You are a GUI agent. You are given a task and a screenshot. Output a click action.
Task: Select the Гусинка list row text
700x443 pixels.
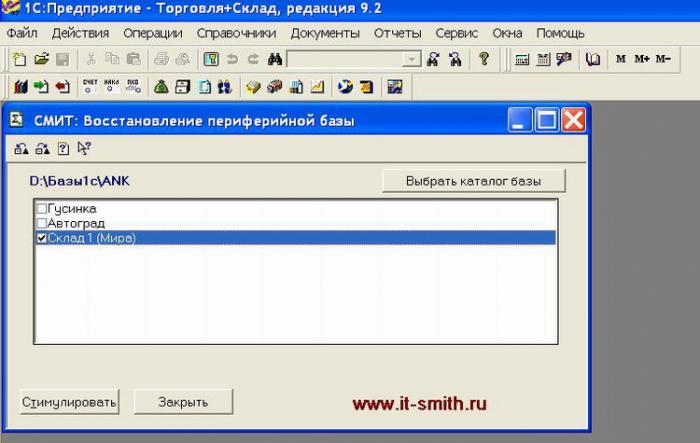[x=72, y=209]
